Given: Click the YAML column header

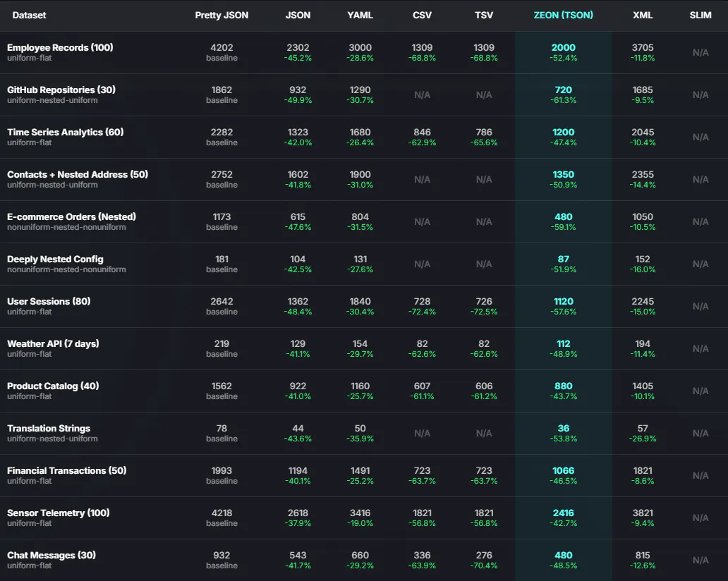Looking at the screenshot, I should click(x=360, y=16).
